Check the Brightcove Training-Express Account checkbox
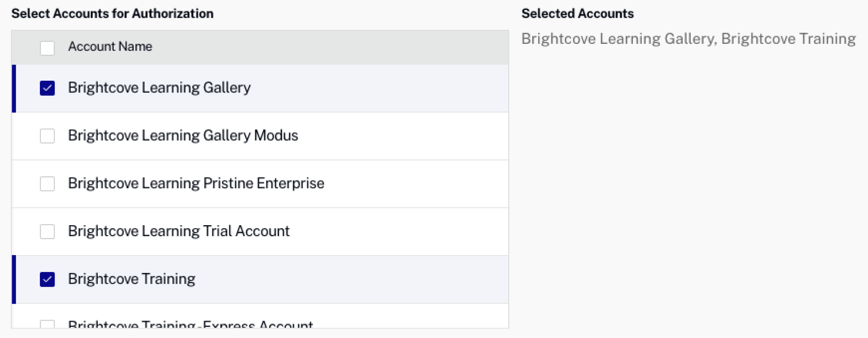 tap(47, 325)
